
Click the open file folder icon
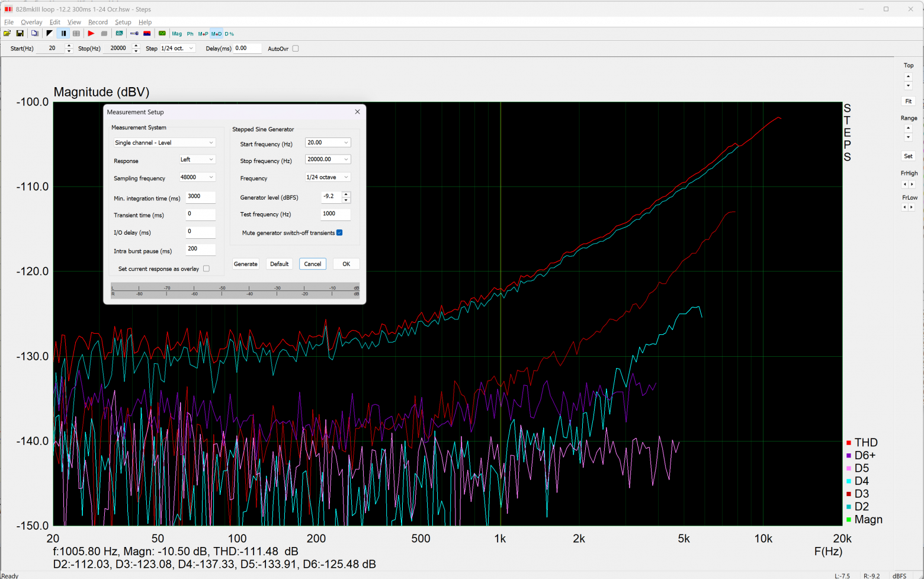tap(7, 34)
